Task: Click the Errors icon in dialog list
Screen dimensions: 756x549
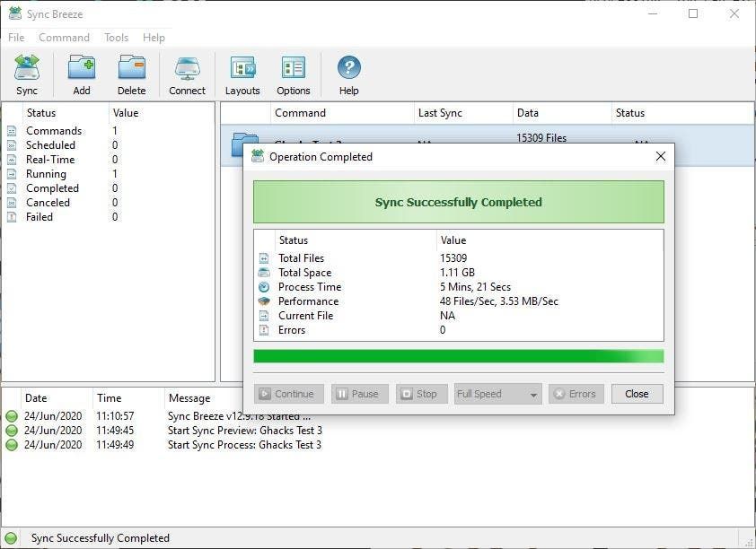Action: point(264,330)
